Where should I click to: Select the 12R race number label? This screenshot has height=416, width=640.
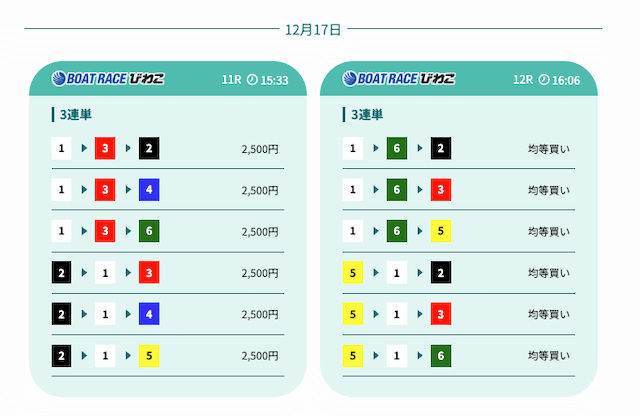pyautogui.click(x=522, y=79)
